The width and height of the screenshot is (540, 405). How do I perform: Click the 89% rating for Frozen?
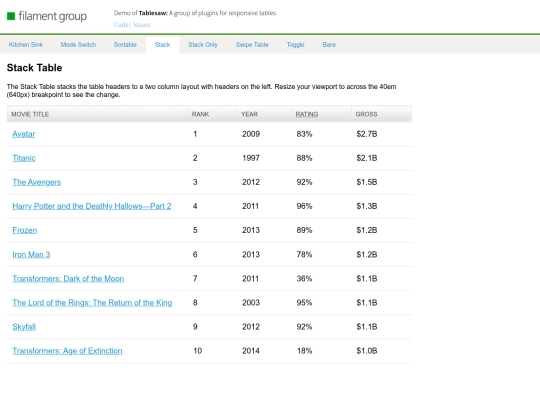click(304, 230)
